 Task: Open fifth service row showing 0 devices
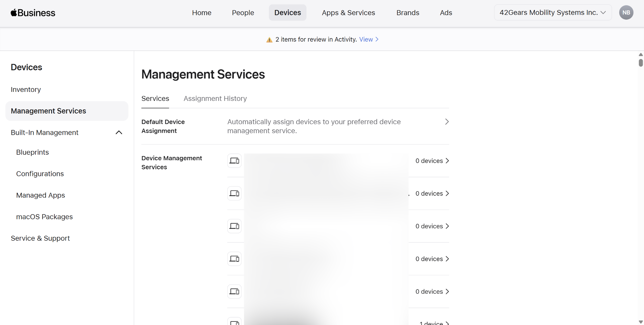pos(432,291)
